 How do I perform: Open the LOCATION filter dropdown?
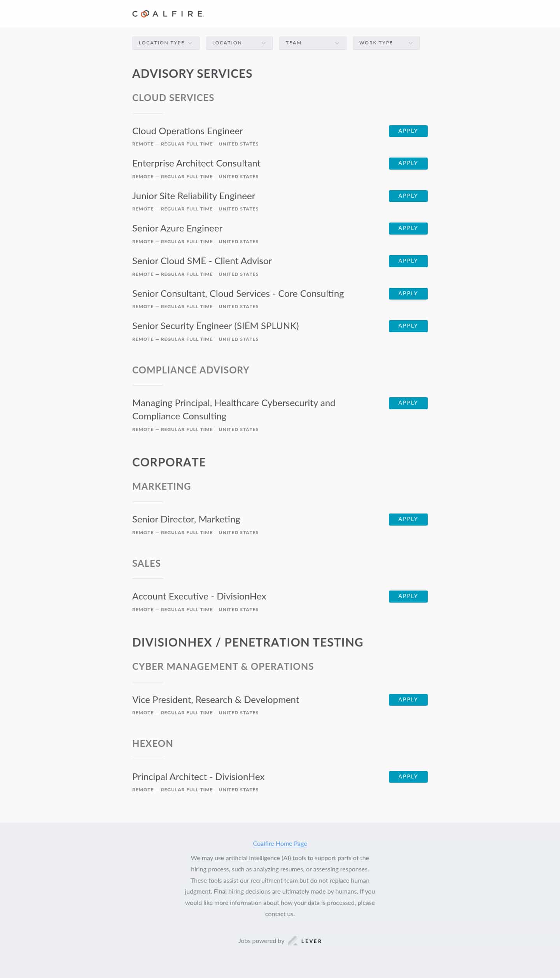tap(239, 43)
